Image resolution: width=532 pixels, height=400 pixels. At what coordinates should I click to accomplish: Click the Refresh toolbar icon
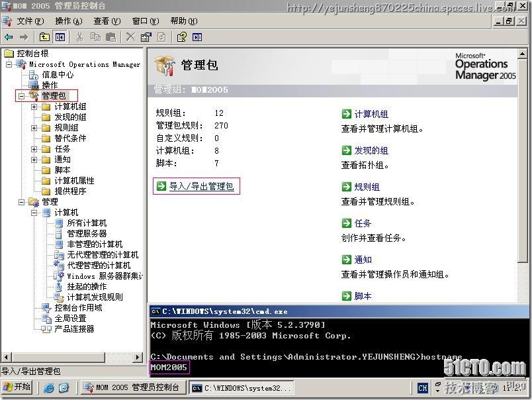[162, 37]
